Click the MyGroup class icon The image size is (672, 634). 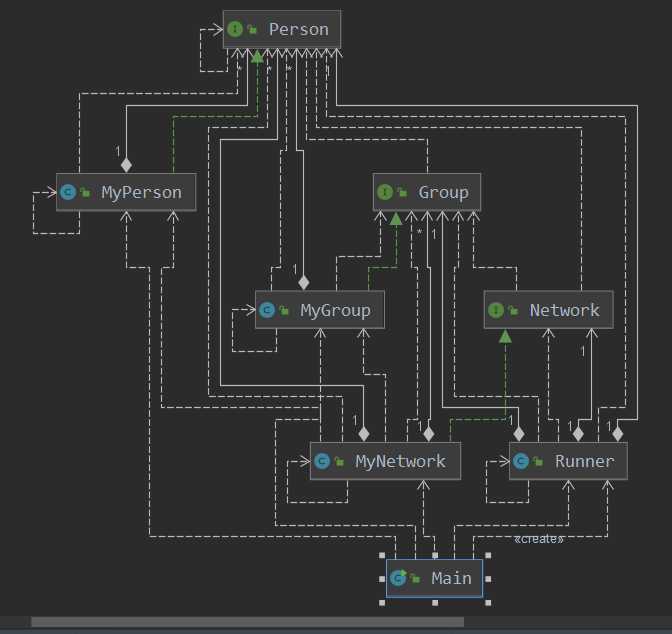pos(267,310)
